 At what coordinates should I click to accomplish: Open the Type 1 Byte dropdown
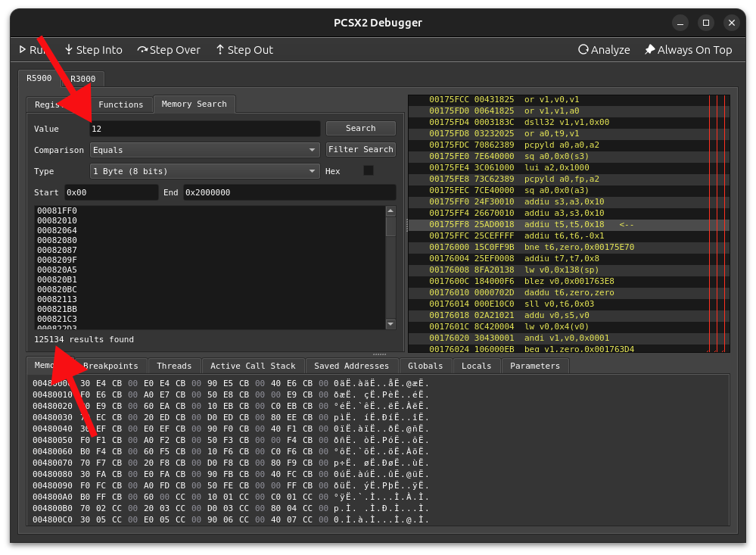205,171
